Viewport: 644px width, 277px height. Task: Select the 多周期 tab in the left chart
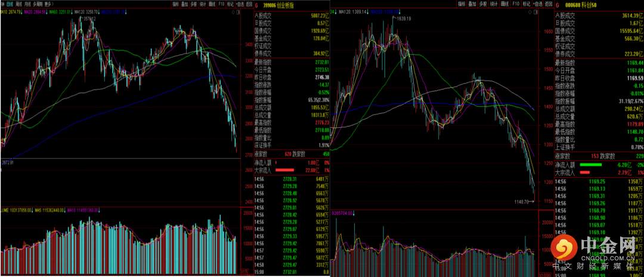pos(38,4)
